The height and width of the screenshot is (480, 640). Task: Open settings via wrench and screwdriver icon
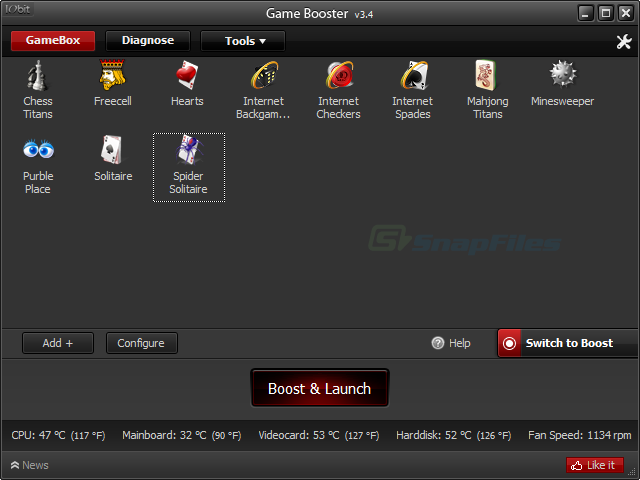624,42
